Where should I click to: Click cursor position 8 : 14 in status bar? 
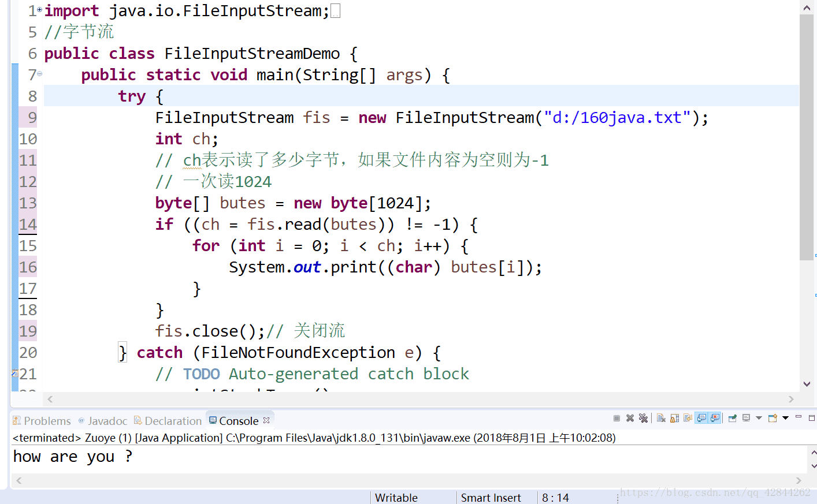[555, 498]
